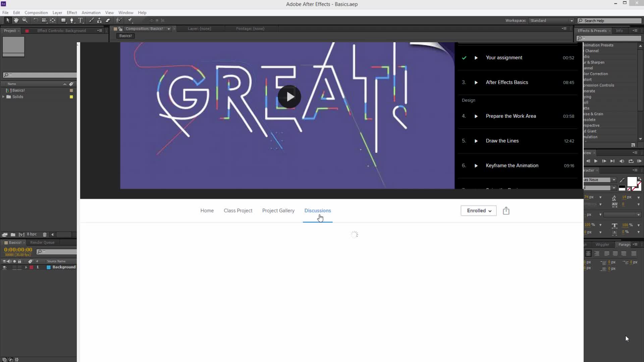644x362 pixels.
Task: Click the white fill color swatch
Action: pyautogui.click(x=632, y=182)
